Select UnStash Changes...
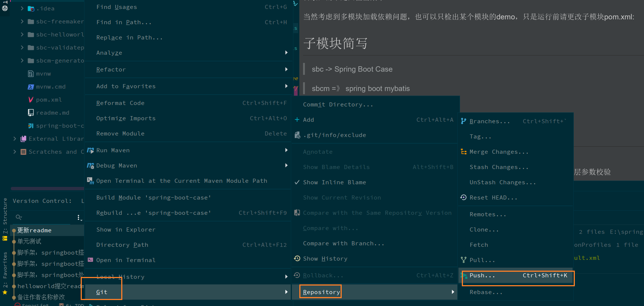 coord(516,182)
